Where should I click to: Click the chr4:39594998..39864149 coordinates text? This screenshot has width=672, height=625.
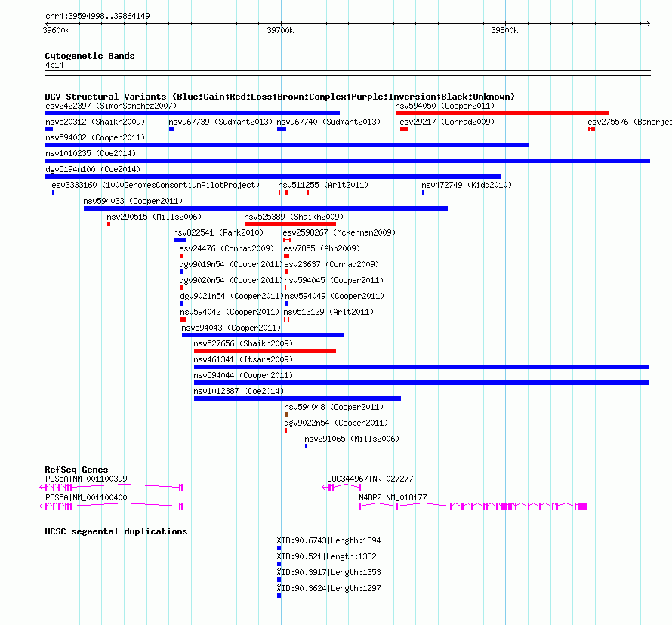coord(97,16)
